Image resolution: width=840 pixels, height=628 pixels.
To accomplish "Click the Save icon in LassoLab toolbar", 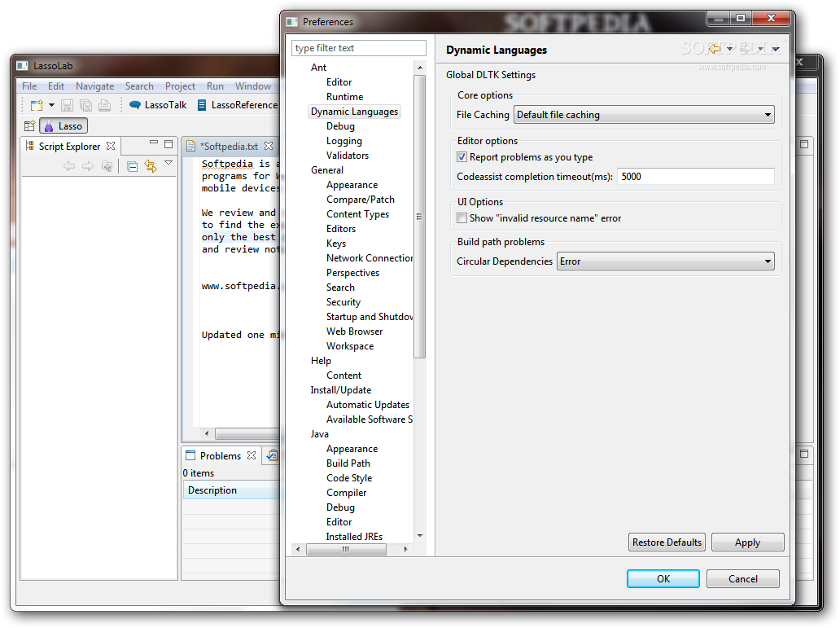I will point(67,105).
